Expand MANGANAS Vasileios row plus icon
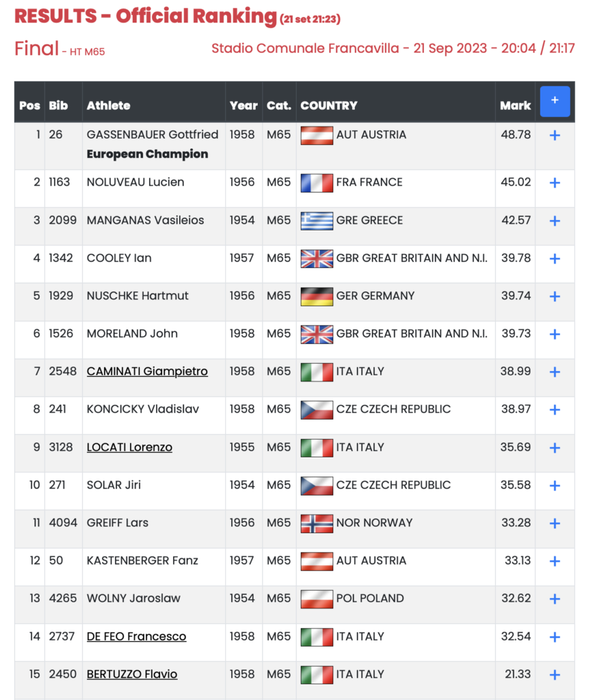 tap(555, 221)
